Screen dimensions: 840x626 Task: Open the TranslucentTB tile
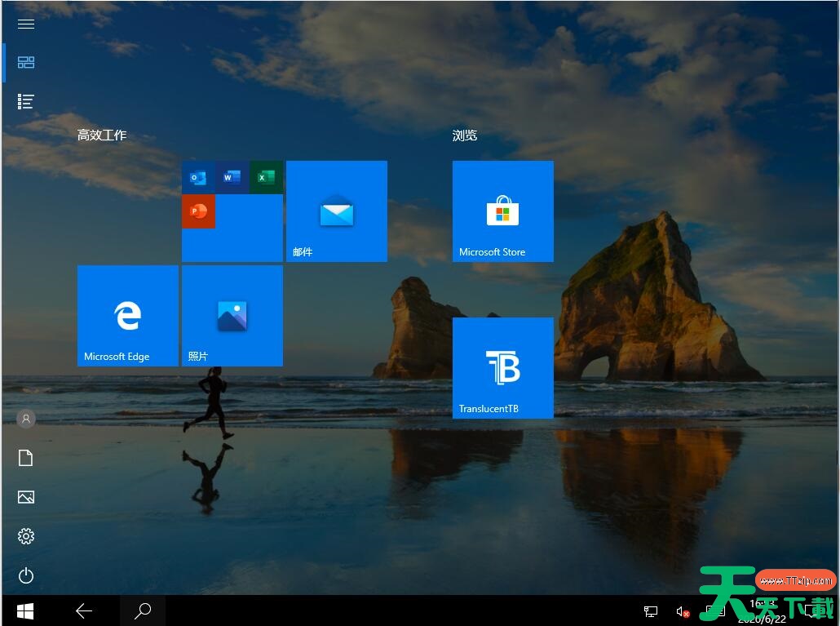point(502,368)
